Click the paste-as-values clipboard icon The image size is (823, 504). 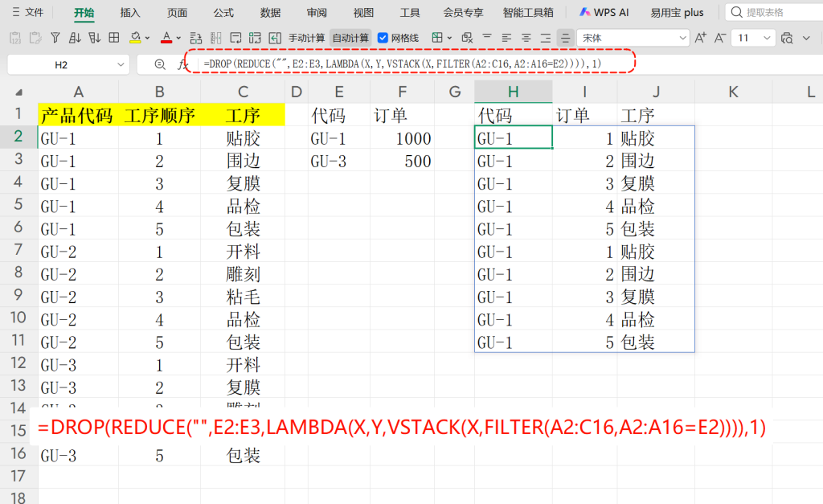click(16, 38)
